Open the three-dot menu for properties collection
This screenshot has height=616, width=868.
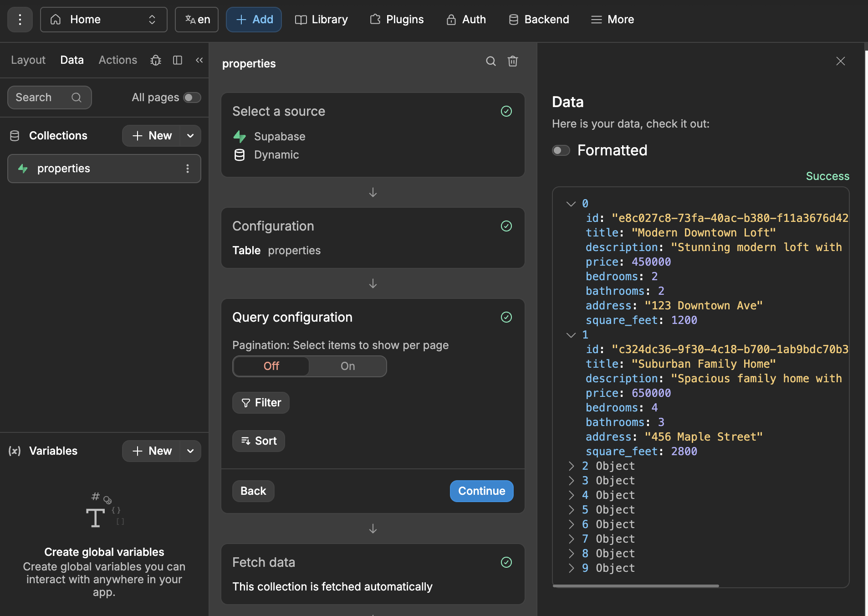pyautogui.click(x=187, y=169)
